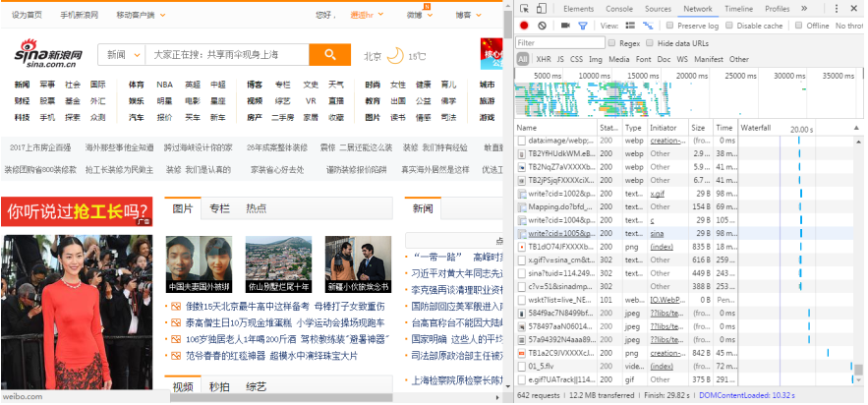The height and width of the screenshot is (405, 868).
Task: Show more DevTools tabs chevron
Action: tap(804, 8)
